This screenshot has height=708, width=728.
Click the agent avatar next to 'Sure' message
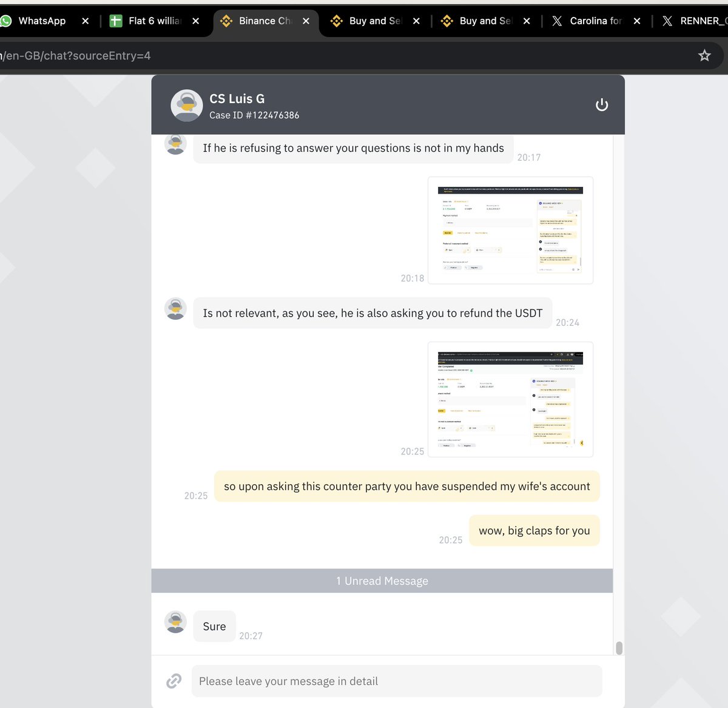pyautogui.click(x=175, y=622)
